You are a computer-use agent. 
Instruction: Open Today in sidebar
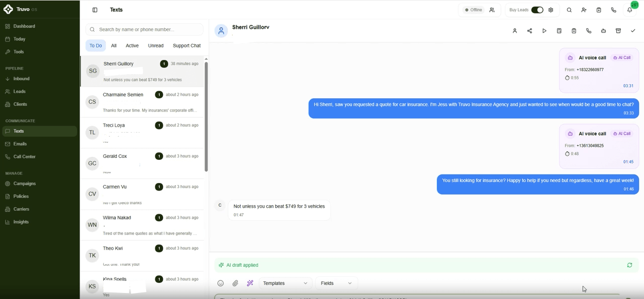tap(39, 39)
